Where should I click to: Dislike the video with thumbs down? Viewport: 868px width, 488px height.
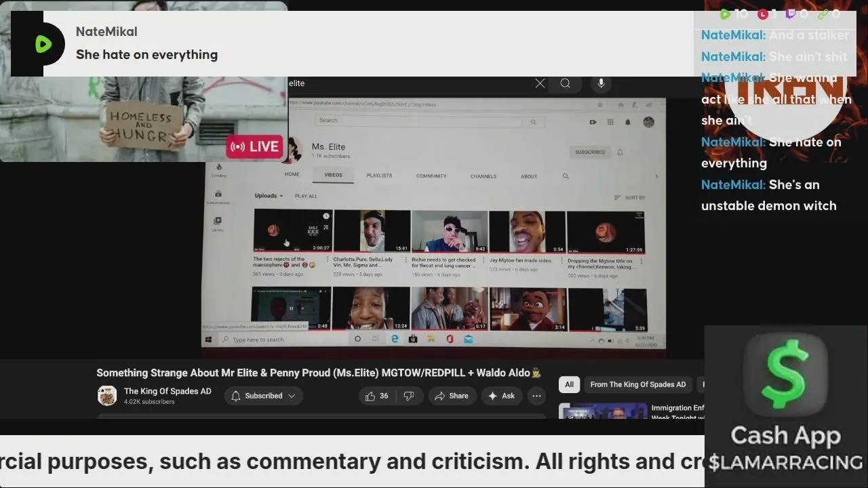coord(409,396)
